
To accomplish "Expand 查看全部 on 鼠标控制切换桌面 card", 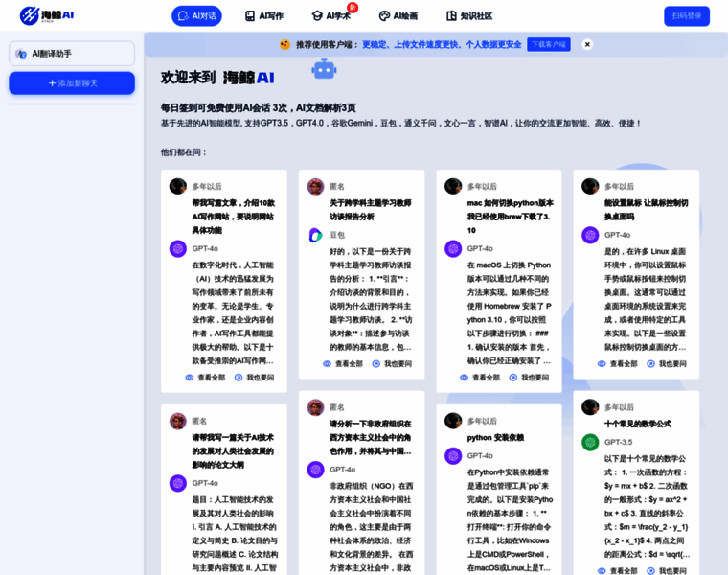I will pos(617,364).
